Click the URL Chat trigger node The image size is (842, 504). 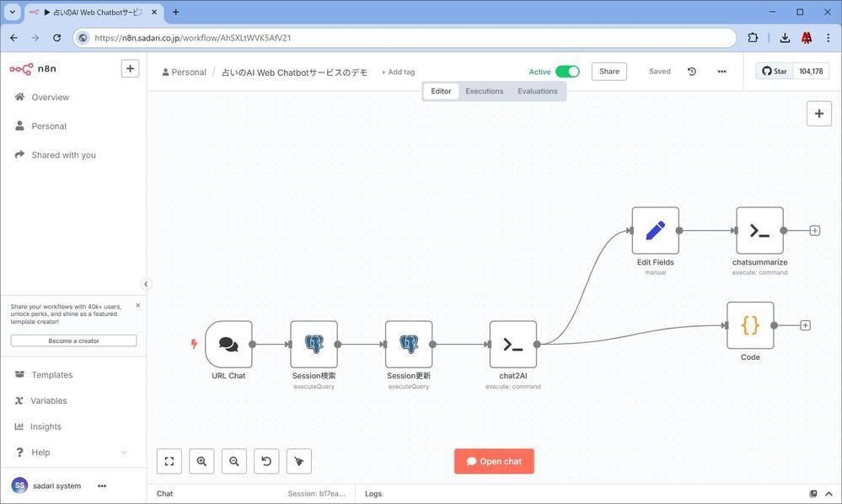228,344
